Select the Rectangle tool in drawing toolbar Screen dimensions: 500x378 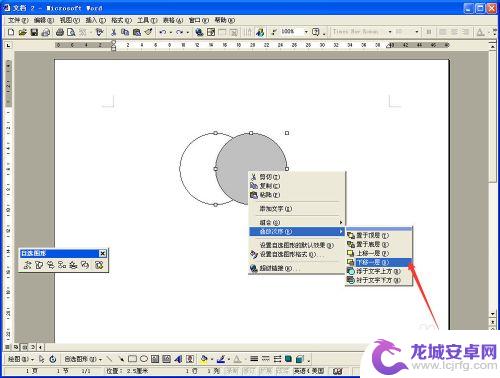(x=132, y=359)
